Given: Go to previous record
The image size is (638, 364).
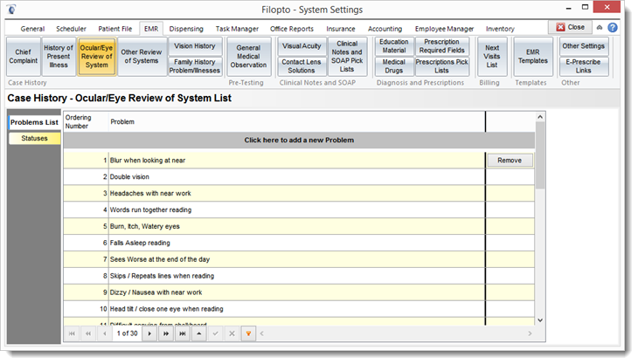Looking at the screenshot, I should (105, 333).
